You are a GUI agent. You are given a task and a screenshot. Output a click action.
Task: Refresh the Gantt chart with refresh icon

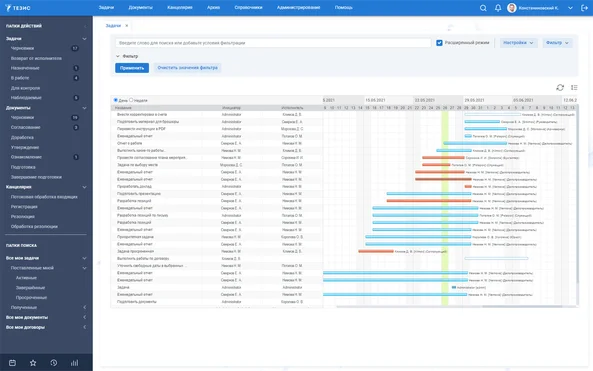point(560,87)
